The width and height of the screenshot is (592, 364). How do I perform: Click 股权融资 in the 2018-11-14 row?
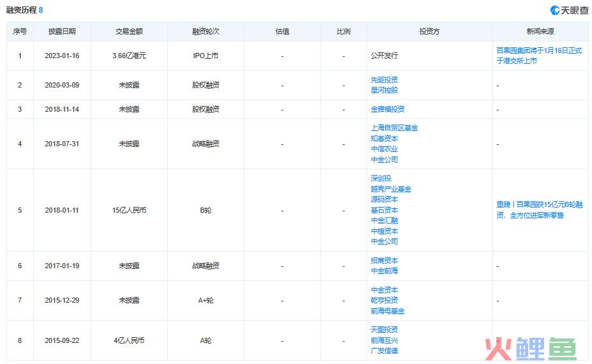point(206,109)
